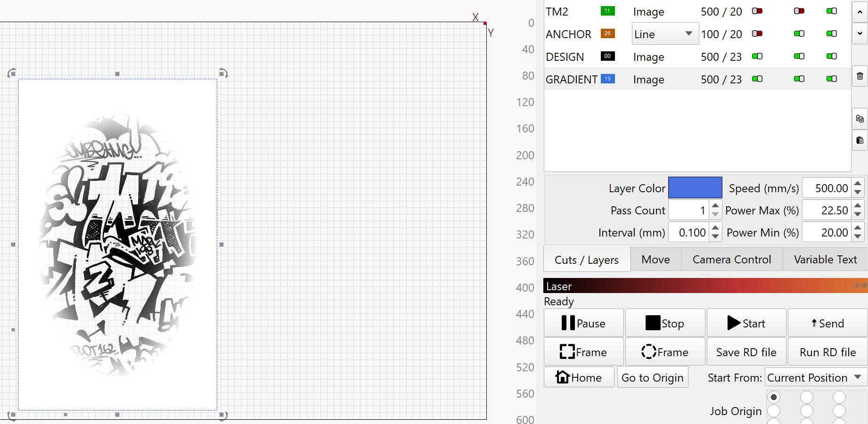Switch to the Move tab

tap(655, 260)
